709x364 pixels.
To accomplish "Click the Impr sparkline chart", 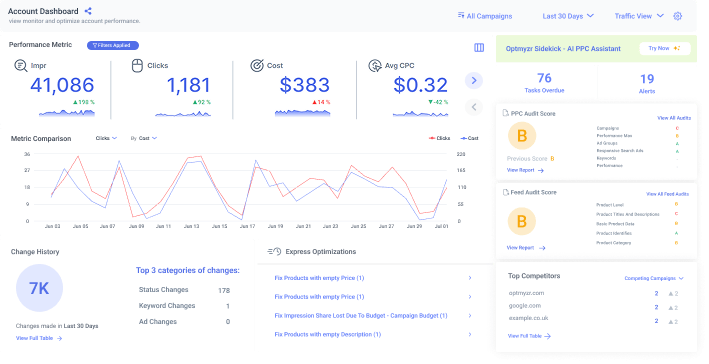I will 66,113.
